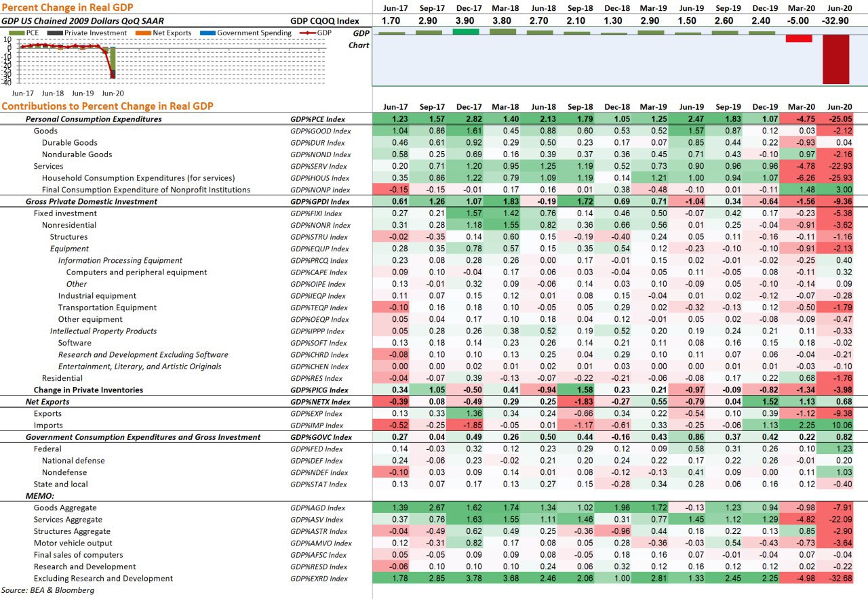Select the 'Industrial equipment' row label
This screenshot has width=868, height=599.
click(x=97, y=296)
